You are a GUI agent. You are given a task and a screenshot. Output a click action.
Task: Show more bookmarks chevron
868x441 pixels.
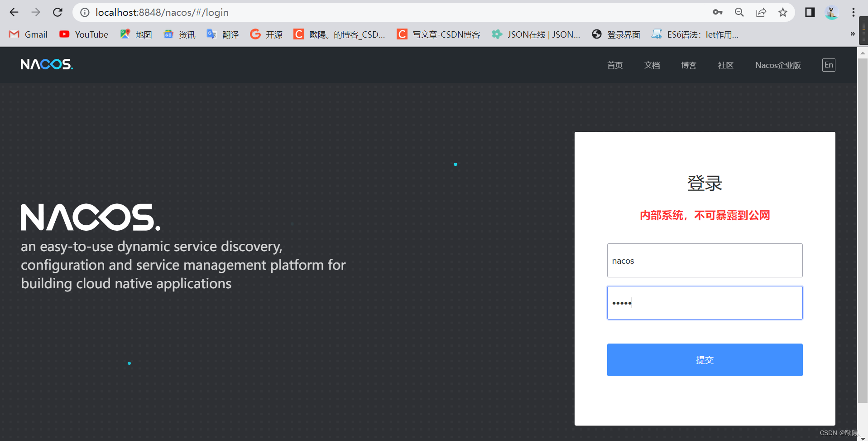point(853,34)
